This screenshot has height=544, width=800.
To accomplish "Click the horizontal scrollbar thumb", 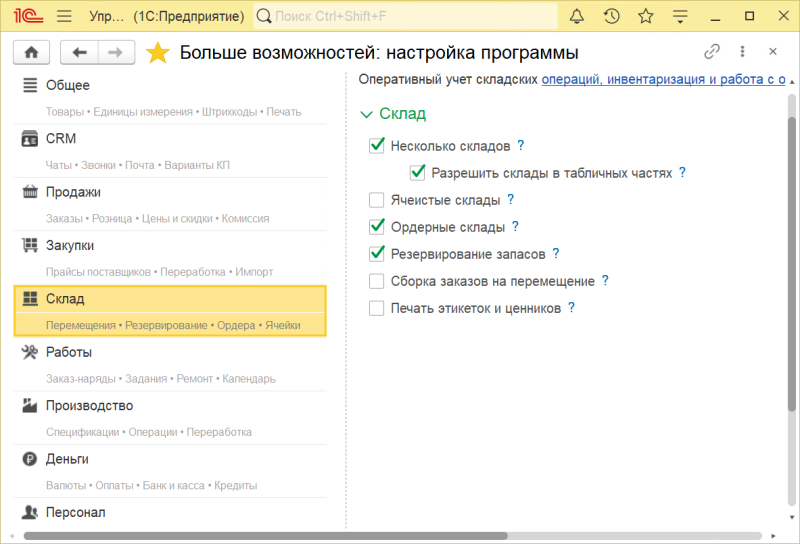I will click(265, 536).
